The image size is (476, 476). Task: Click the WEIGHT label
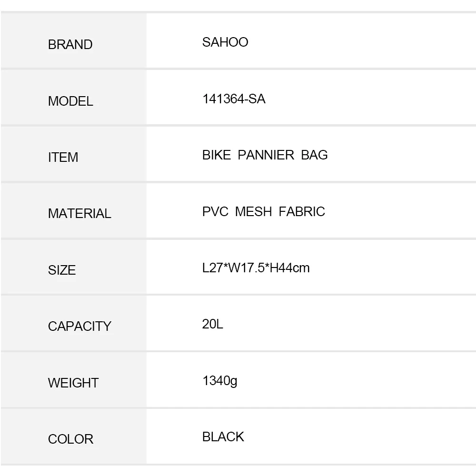73,383
